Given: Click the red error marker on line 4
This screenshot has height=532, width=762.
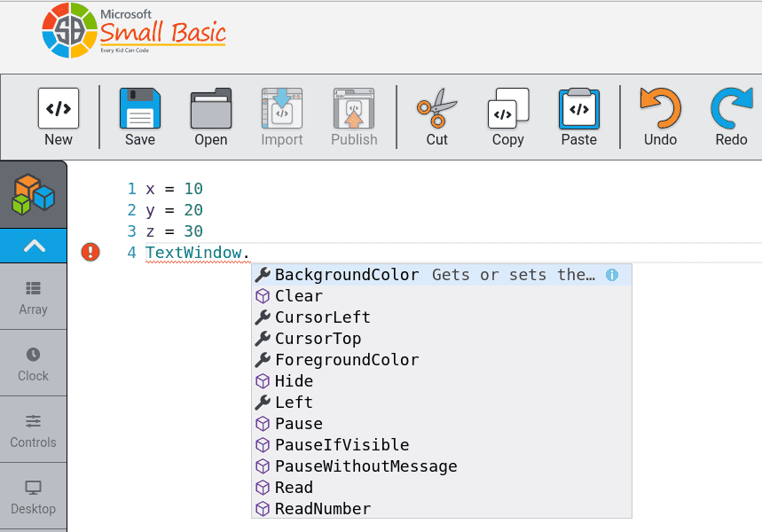Looking at the screenshot, I should tap(90, 252).
